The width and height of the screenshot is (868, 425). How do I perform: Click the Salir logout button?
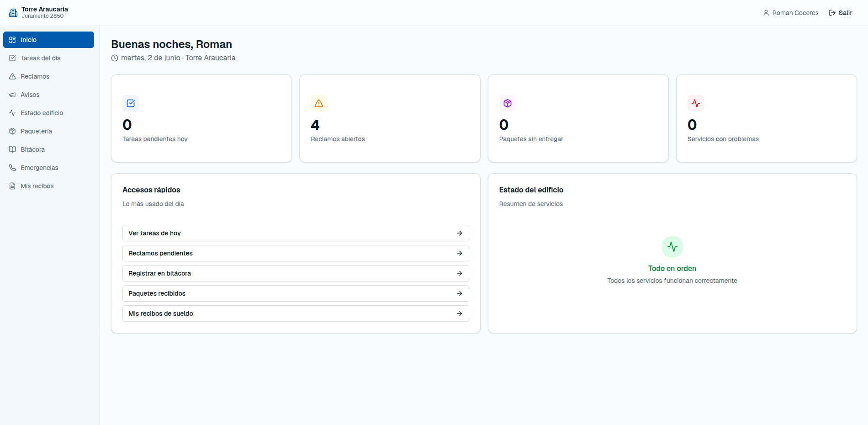pos(841,13)
